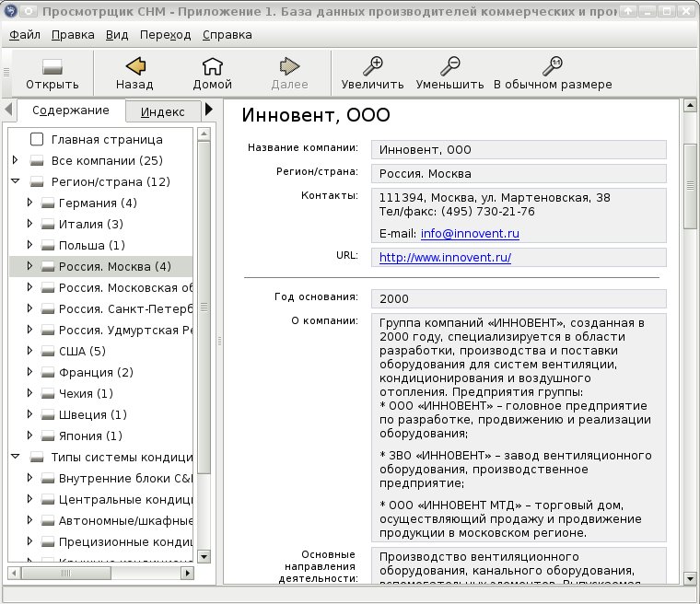Click the heading Инновент, ООО
Image resolution: width=700 pixels, height=604 pixels.
[316, 115]
